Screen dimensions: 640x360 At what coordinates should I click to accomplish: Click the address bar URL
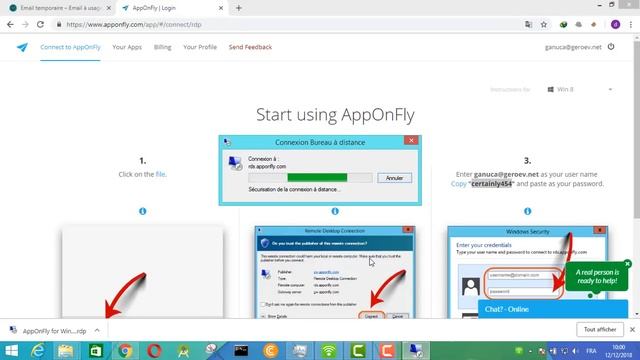click(134, 24)
